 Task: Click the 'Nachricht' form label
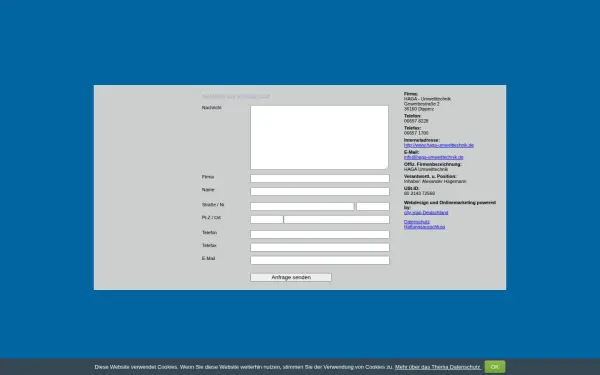pos(212,108)
